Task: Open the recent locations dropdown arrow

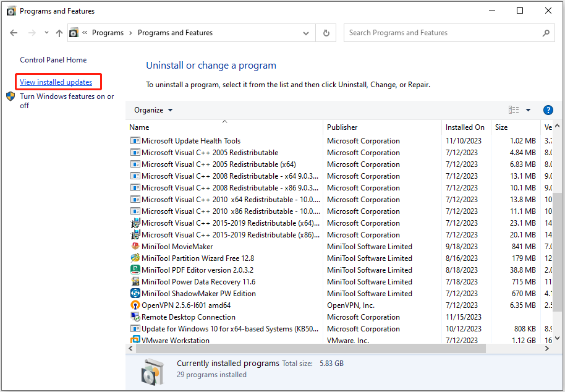Action: pyautogui.click(x=46, y=32)
